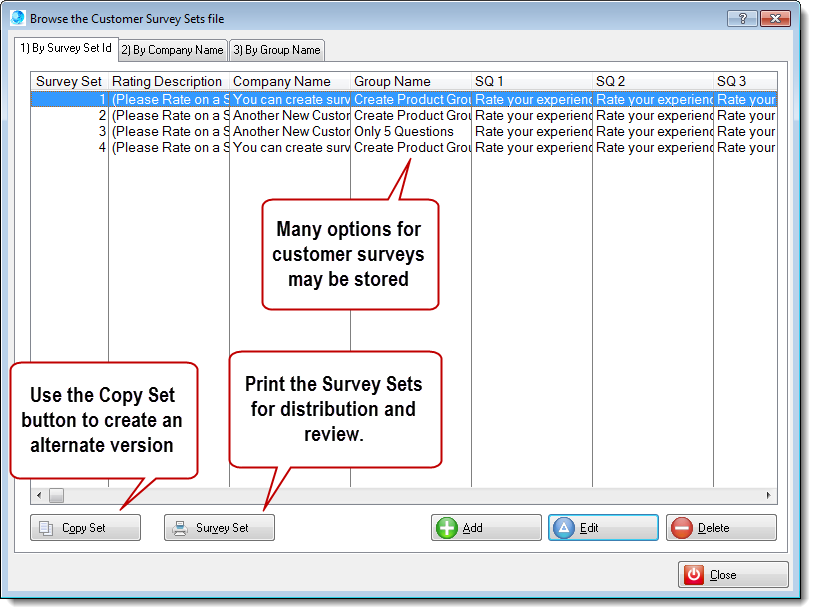Screen dimensions: 816x614
Task: Click the horizontal scrollbar thumb
Action: (57, 495)
